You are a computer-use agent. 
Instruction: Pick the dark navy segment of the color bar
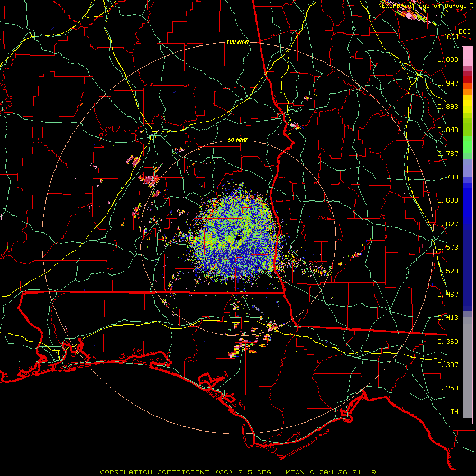click(467, 267)
